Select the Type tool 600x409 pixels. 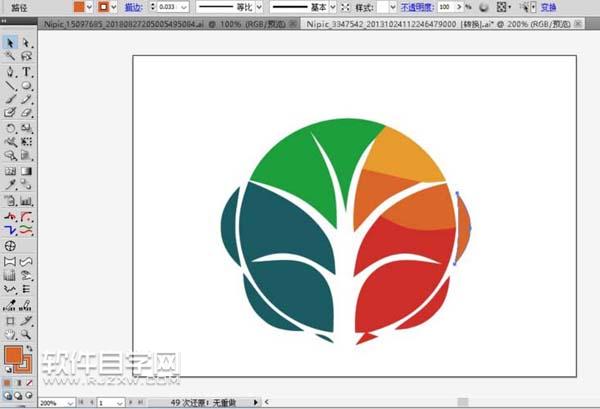point(27,72)
